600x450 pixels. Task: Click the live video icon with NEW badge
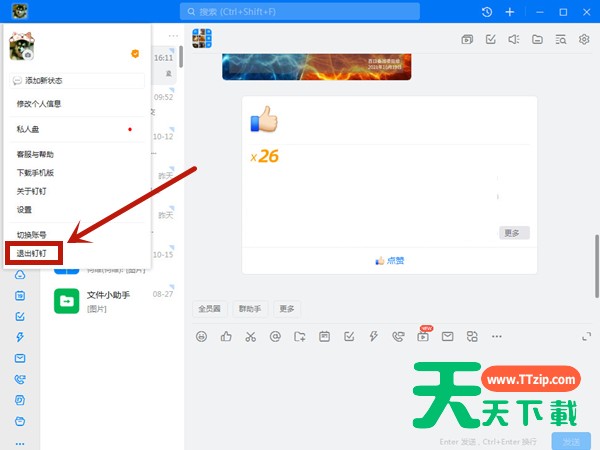(423, 336)
